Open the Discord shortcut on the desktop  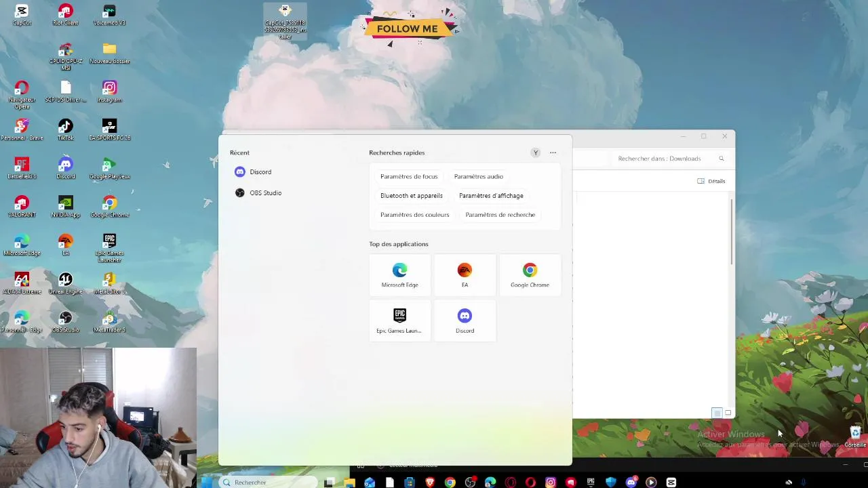tap(65, 168)
